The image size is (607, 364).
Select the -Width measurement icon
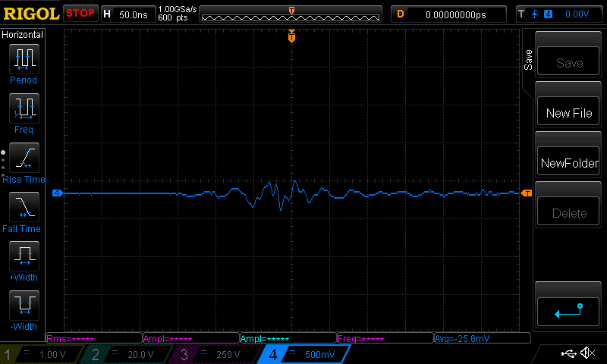point(24,305)
